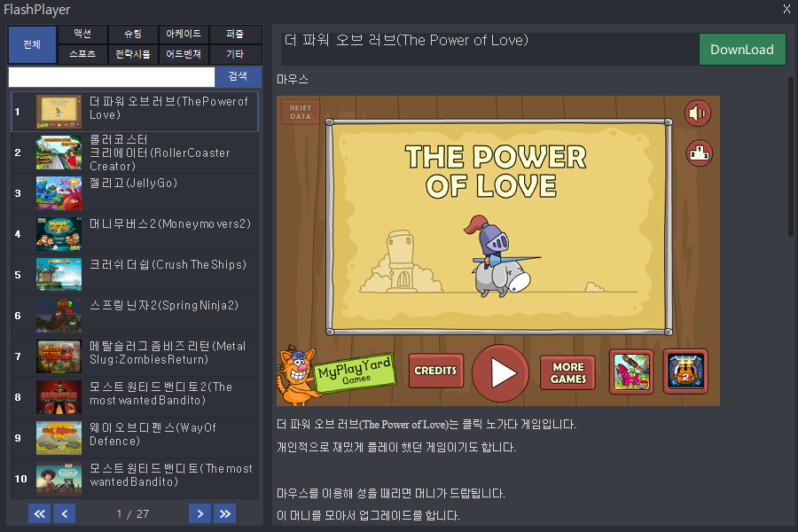The width and height of the screenshot is (798, 532).
Task: Click the vertical scrollbar in description panel
Action: (791, 155)
